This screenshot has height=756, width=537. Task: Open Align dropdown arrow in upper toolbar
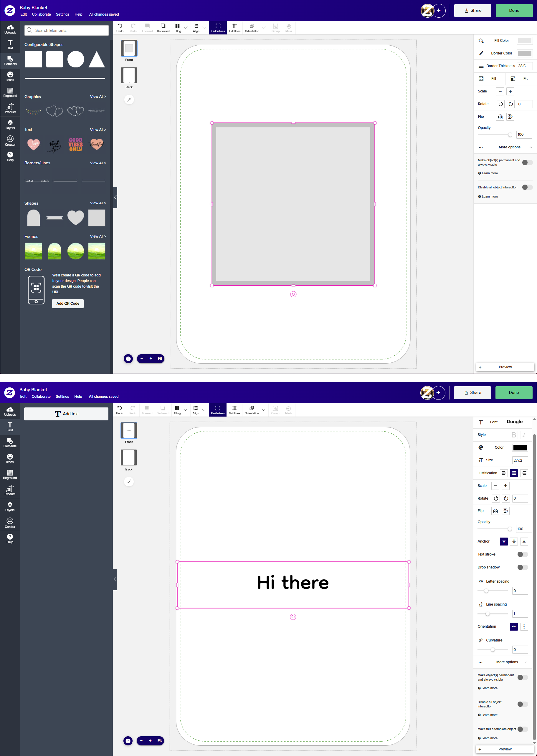pos(204,28)
